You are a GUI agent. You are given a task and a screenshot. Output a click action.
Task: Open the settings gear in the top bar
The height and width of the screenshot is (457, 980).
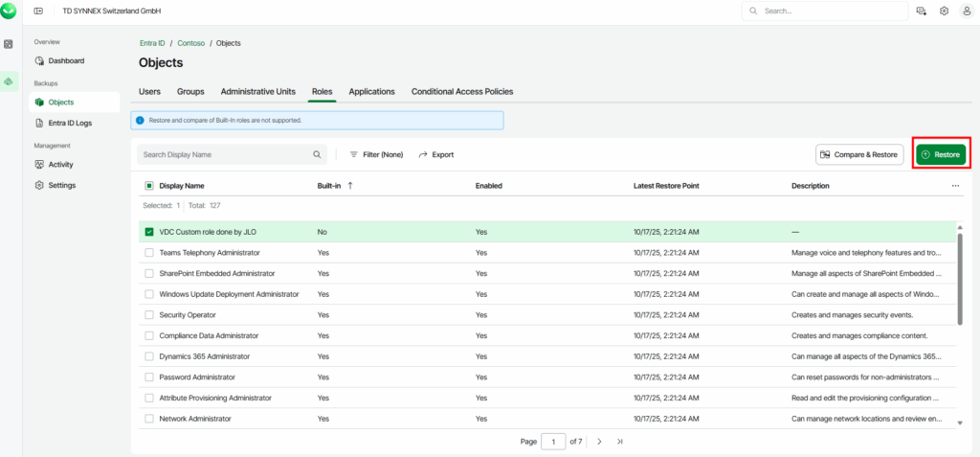point(944,11)
